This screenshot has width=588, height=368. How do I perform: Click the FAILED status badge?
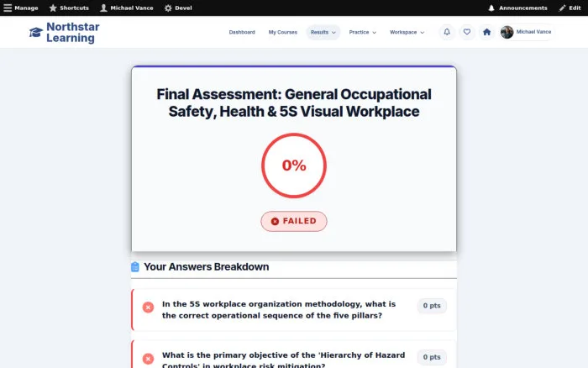click(x=294, y=221)
